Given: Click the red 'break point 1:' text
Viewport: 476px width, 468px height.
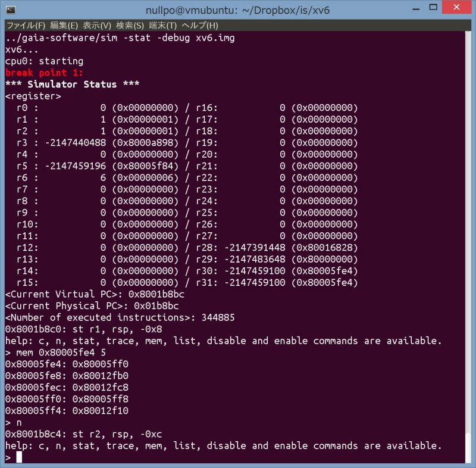Looking at the screenshot, I should 44,73.
